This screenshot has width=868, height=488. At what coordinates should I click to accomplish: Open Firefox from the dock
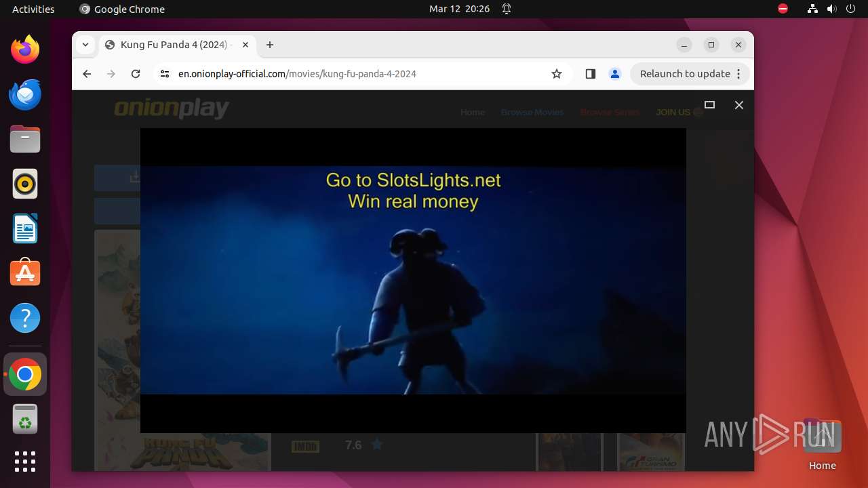coord(25,49)
